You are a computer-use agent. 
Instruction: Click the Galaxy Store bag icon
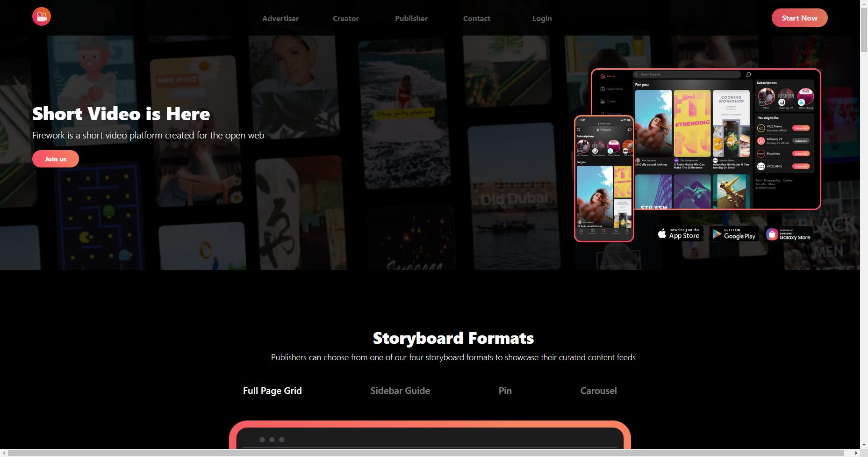click(772, 234)
